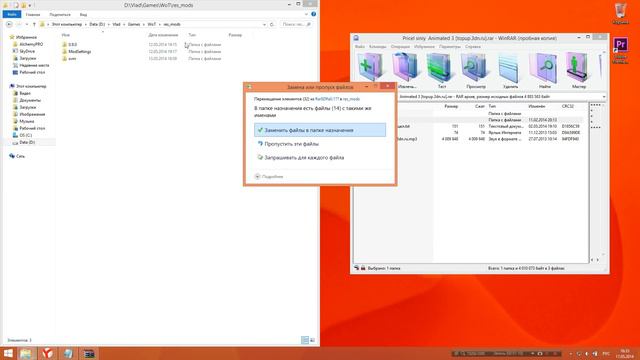Click WinRAR Delete (Удалить) toolbar icon
640x360 pixels.
(x=510, y=69)
